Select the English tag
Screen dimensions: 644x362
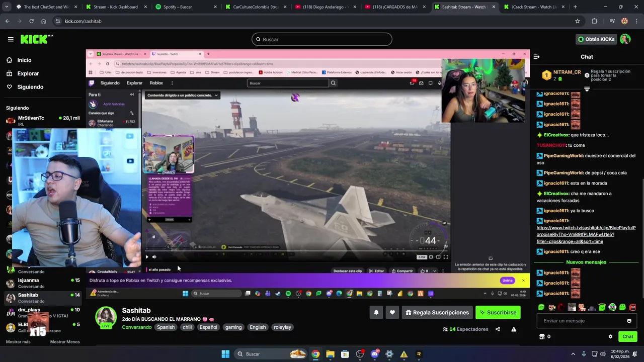[258, 327]
